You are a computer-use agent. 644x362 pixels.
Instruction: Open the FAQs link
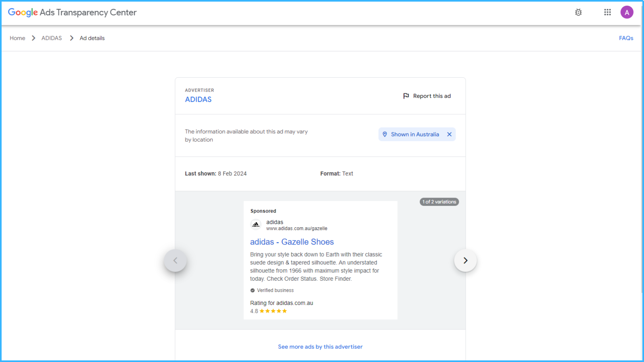(x=626, y=38)
